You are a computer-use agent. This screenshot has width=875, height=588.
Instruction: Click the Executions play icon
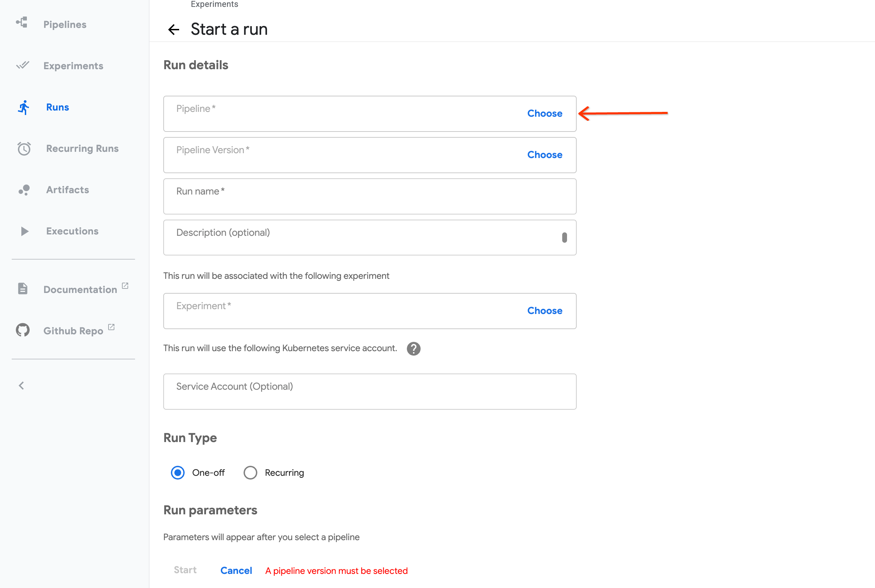click(24, 231)
